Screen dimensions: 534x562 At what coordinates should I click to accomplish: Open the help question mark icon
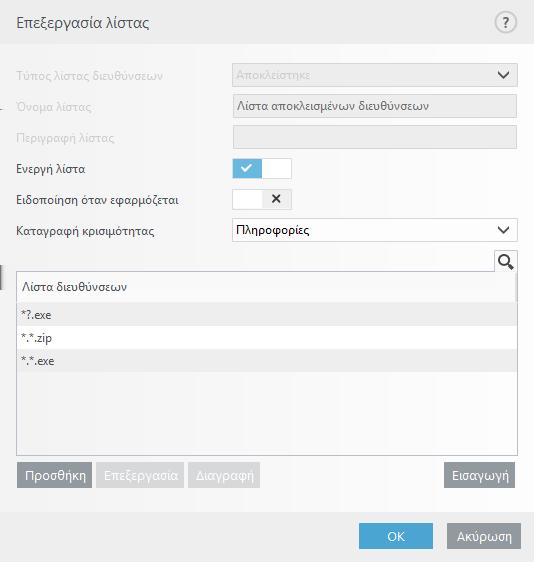tap(505, 23)
